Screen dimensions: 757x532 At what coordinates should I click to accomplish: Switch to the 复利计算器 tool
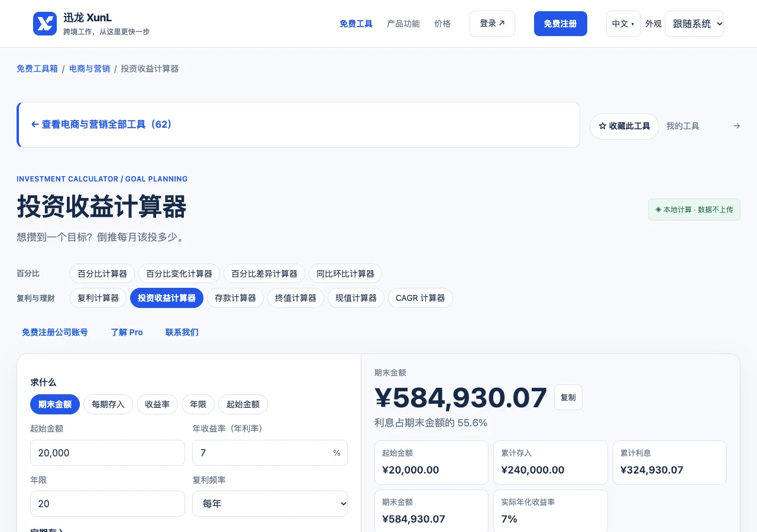98,298
